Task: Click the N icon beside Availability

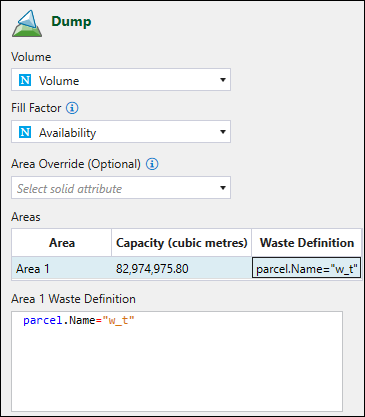Action: (x=25, y=132)
